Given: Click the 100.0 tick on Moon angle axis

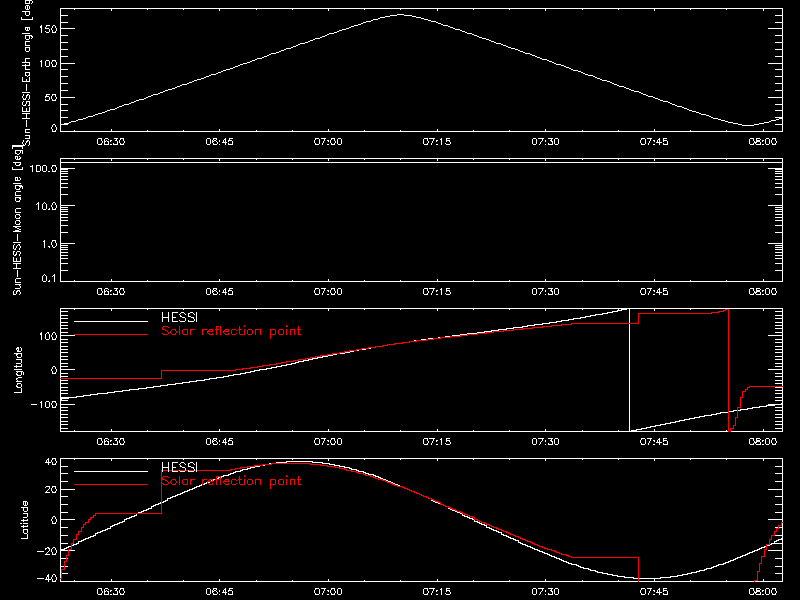Looking at the screenshot, I should (43, 168).
